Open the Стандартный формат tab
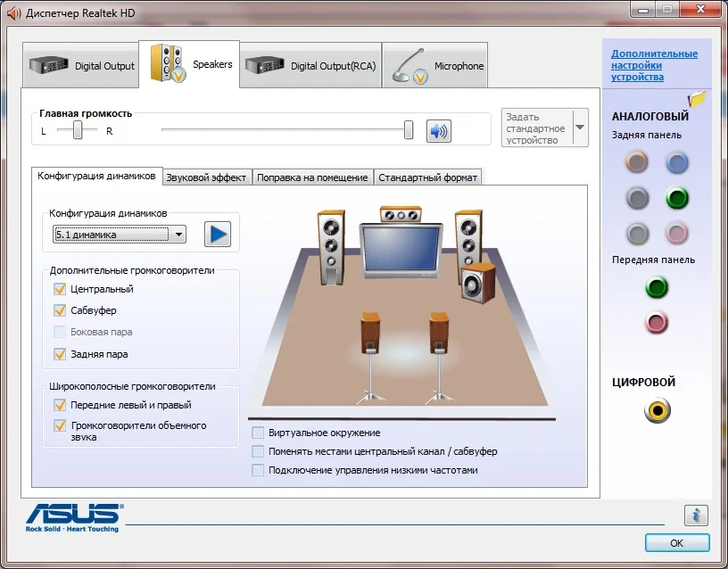 (427, 177)
